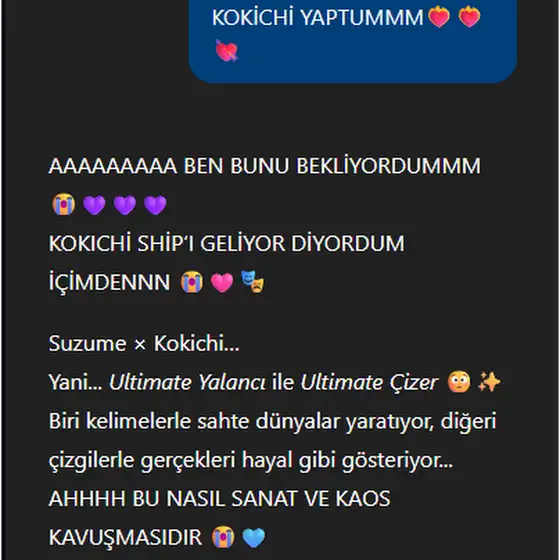Click the pink heart emoji after İÇİMDENNN
Screen dimensions: 560x560
(x=222, y=282)
